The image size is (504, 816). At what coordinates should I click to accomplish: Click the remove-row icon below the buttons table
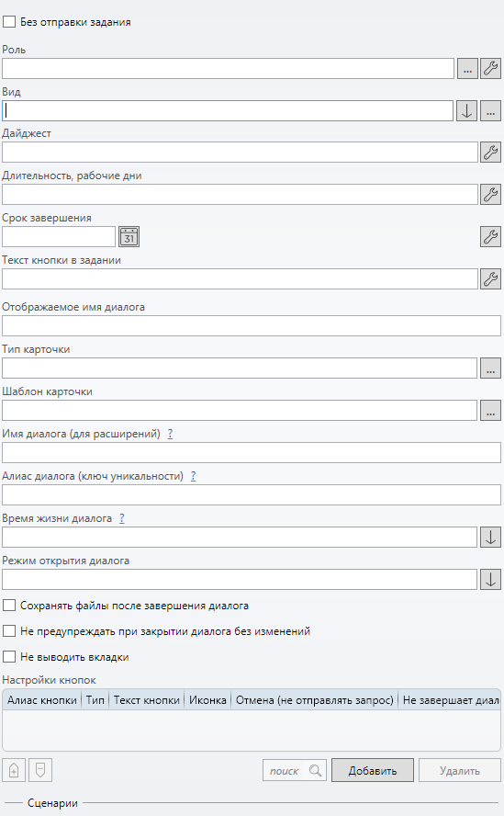tap(40, 770)
